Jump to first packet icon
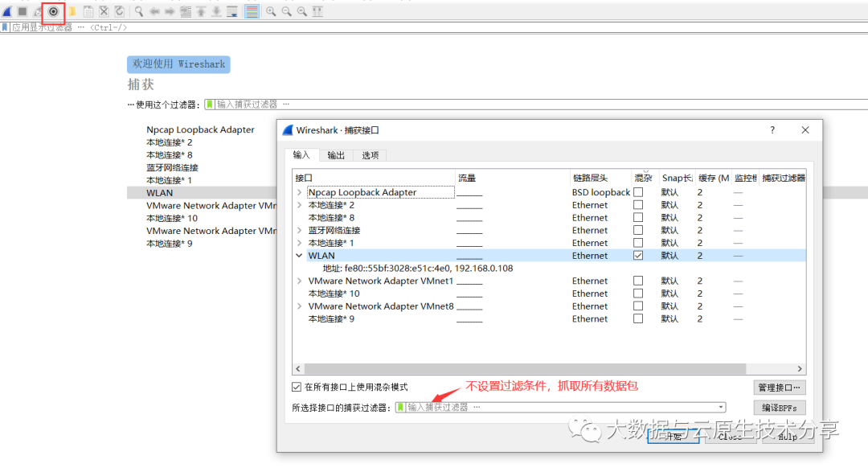This screenshot has width=868, height=468. [x=201, y=11]
